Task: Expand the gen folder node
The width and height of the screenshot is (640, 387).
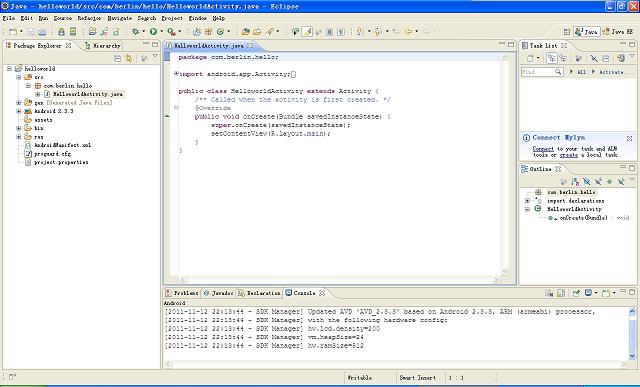Action: click(19, 102)
